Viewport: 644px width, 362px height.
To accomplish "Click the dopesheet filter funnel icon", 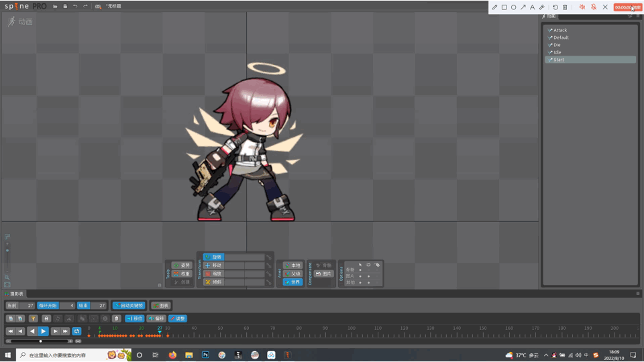I will (x=34, y=318).
